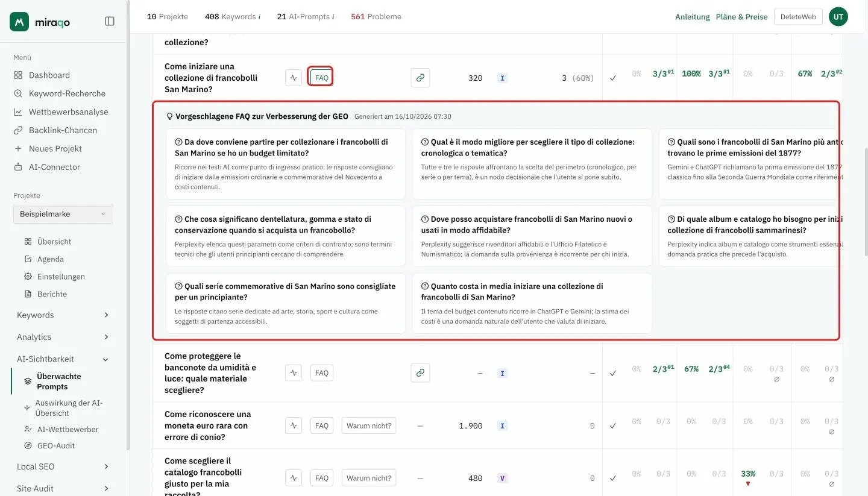Screen dimensions: 868x496
Task: Select Übersicht in project menu
Action: [54, 242]
